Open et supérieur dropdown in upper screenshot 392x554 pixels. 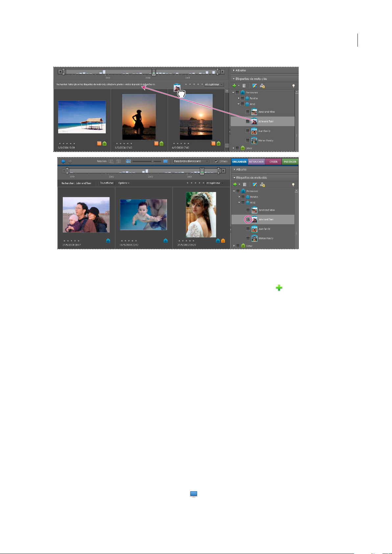point(214,84)
